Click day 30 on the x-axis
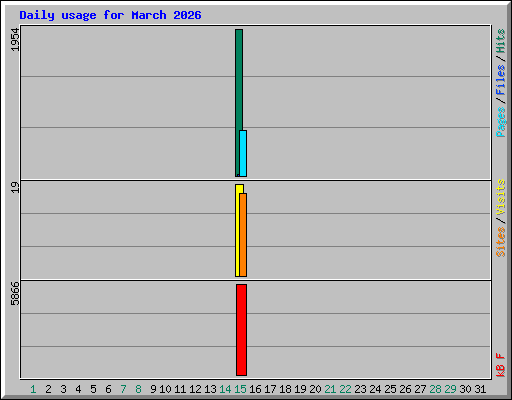This screenshot has width=512, height=400. (465, 389)
